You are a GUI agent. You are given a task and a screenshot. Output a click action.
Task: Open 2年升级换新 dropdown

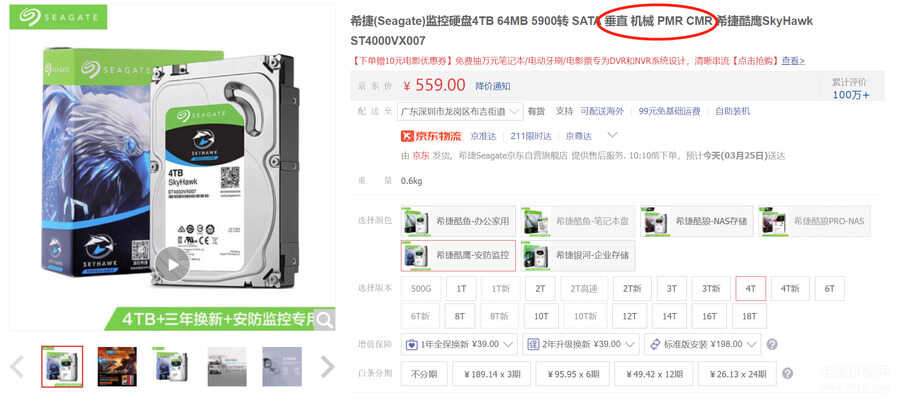click(581, 344)
